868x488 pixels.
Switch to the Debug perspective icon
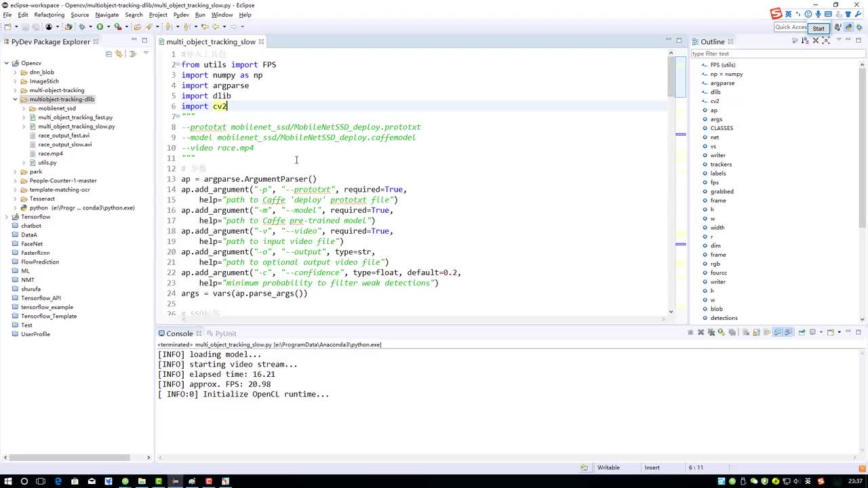point(858,28)
